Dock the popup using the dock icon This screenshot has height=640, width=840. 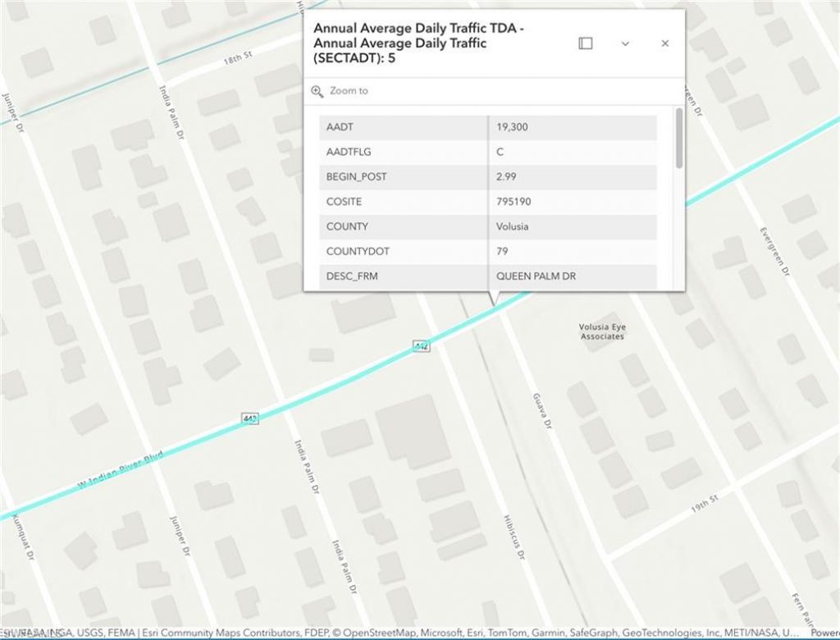(585, 43)
